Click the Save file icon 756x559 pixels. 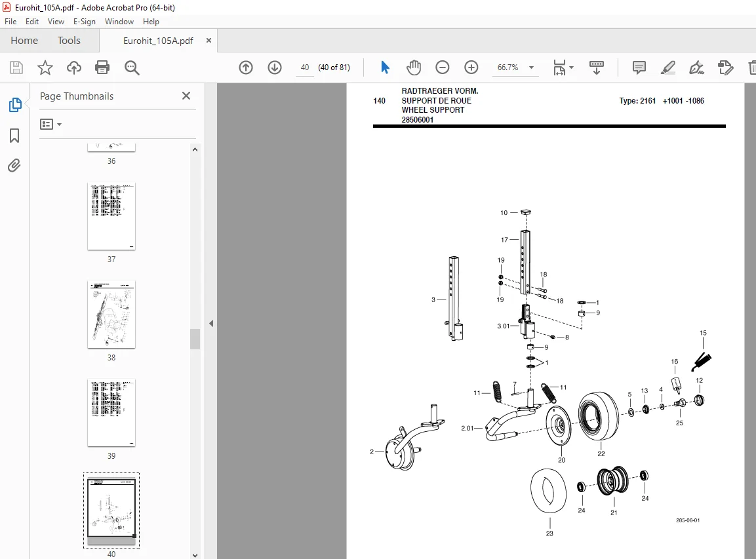pos(16,67)
